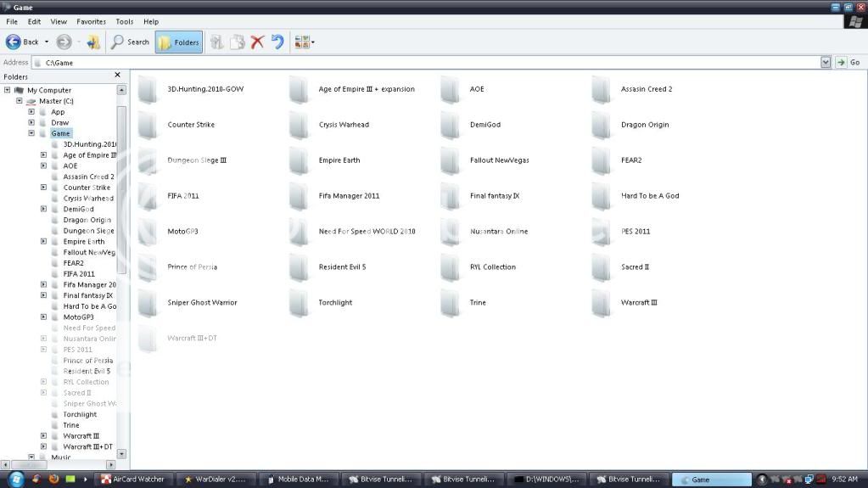Switch to D:\WINDOWS\ taskbar button
868x488 pixels.
click(546, 480)
